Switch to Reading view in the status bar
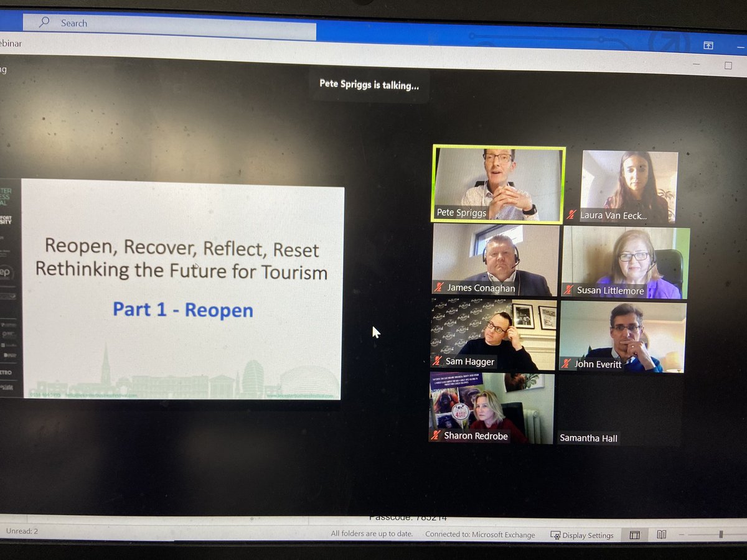The height and width of the screenshot is (560, 747). (x=661, y=534)
